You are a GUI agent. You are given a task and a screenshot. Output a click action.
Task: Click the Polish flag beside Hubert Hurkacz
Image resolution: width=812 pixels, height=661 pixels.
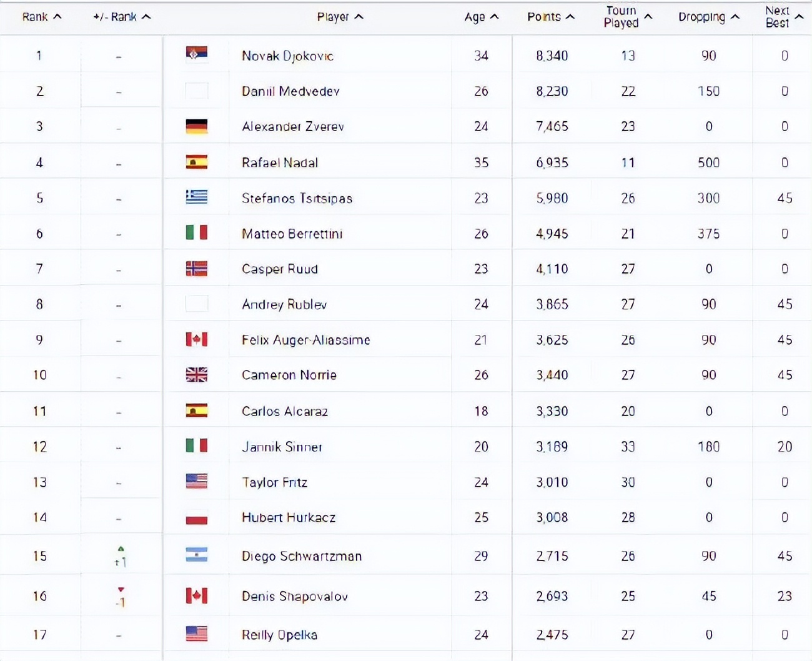(x=197, y=517)
